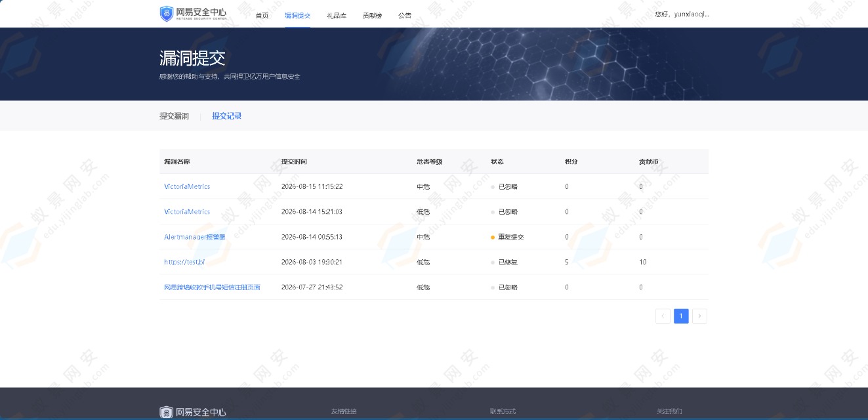Viewport: 868px width, 420px height.
Task: Open the 首页 nav item
Action: [262, 15]
